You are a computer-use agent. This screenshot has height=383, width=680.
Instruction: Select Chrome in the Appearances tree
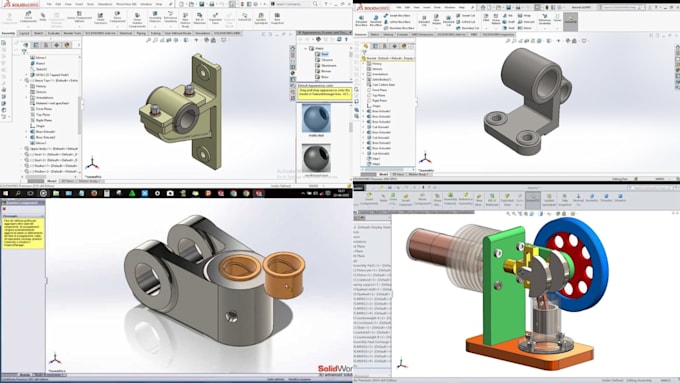[327, 60]
